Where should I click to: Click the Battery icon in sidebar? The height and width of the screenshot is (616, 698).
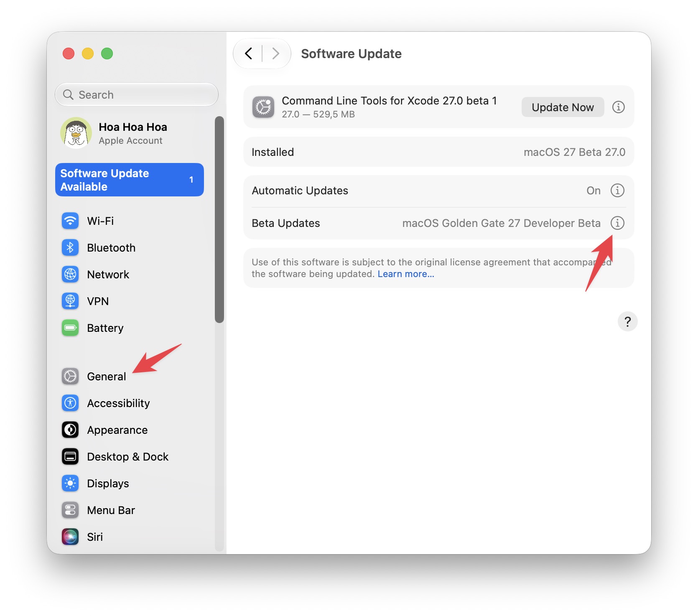pyautogui.click(x=70, y=328)
